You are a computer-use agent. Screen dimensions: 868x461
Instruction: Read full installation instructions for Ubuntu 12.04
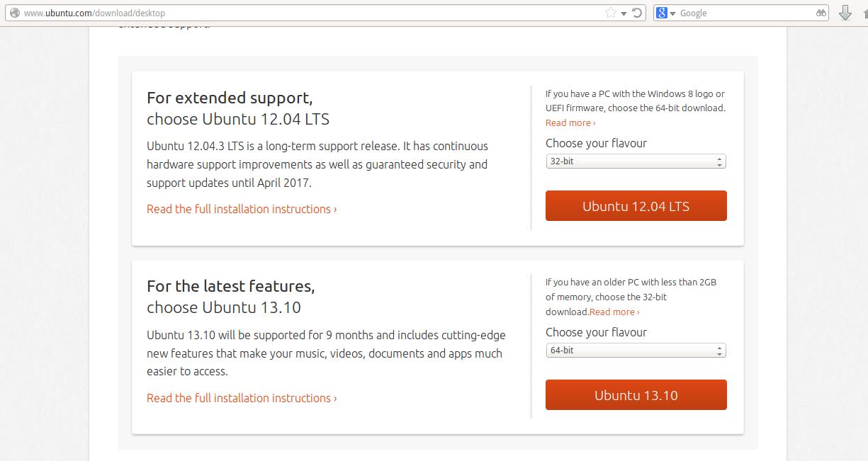pyautogui.click(x=242, y=209)
